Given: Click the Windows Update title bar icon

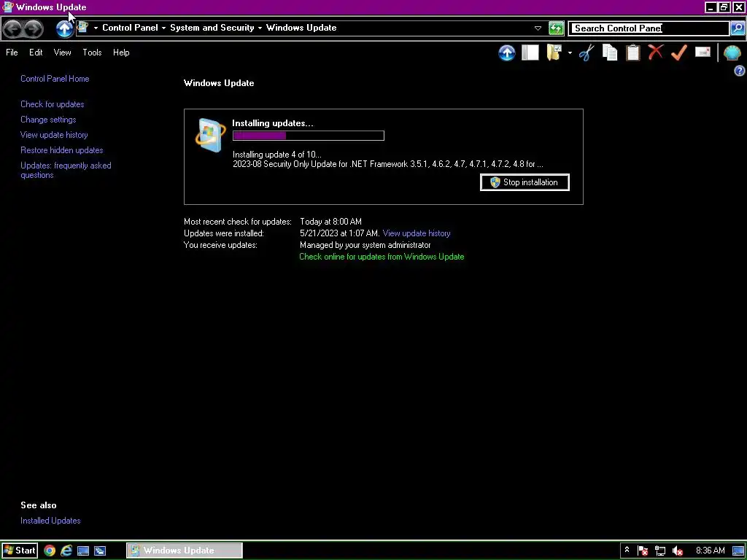Looking at the screenshot, I should 7,7.
